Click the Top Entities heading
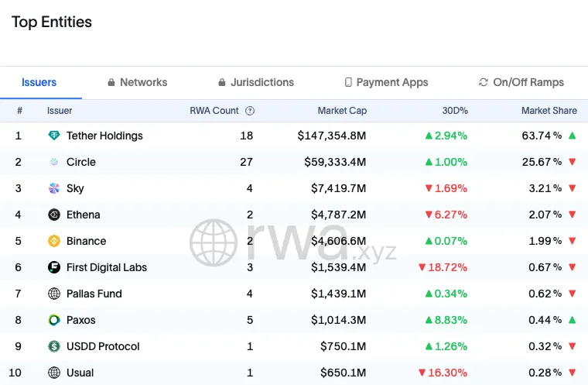This screenshot has height=385, width=588. (52, 22)
